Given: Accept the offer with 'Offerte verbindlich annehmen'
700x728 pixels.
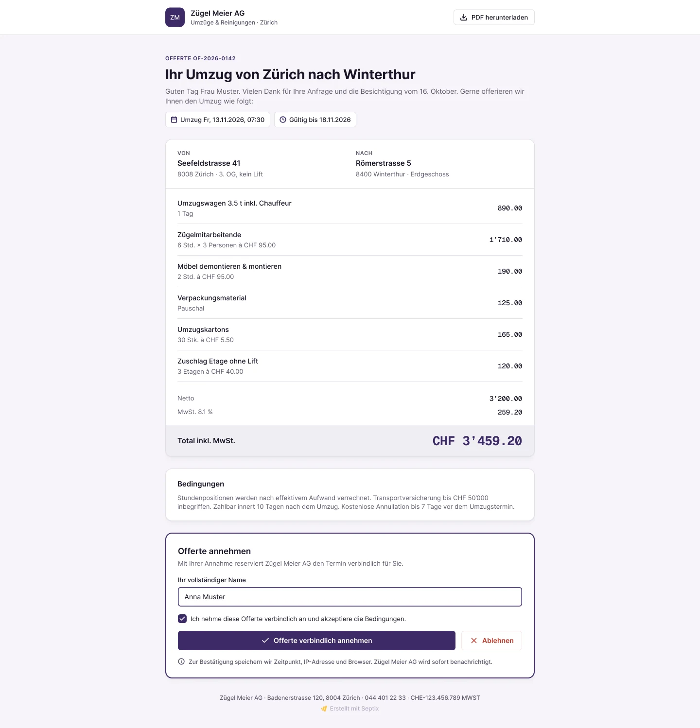Looking at the screenshot, I should tap(316, 641).
